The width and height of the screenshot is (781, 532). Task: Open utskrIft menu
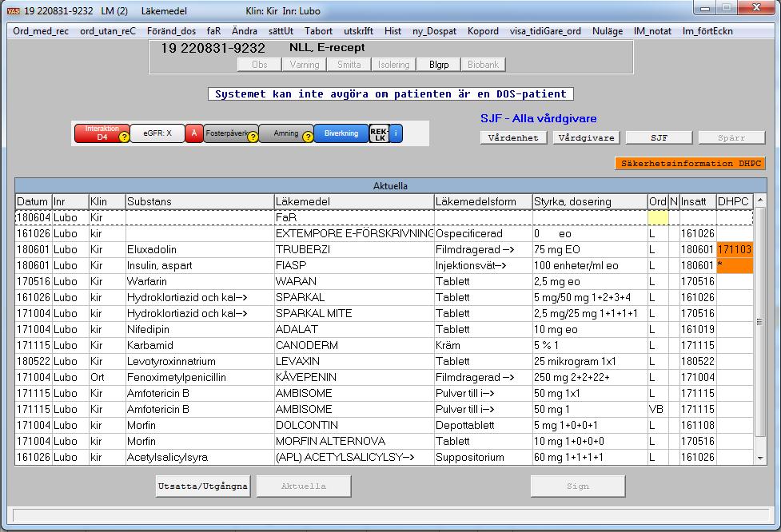click(x=359, y=31)
